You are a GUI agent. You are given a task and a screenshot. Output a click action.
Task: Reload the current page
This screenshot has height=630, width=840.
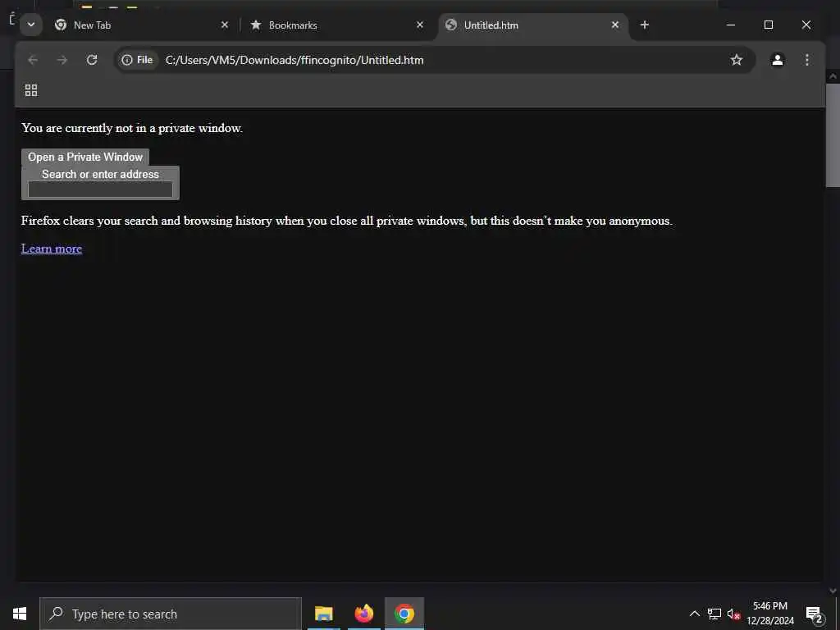click(x=92, y=60)
